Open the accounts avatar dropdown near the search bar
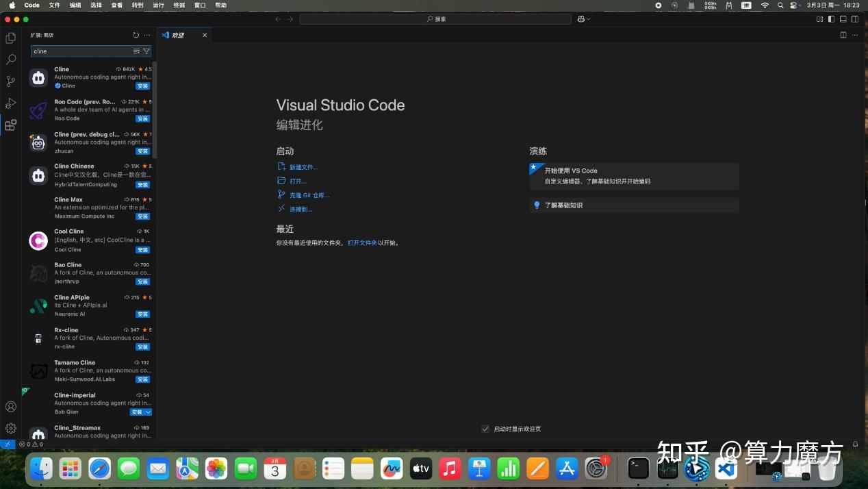The image size is (868, 489). [x=583, y=19]
